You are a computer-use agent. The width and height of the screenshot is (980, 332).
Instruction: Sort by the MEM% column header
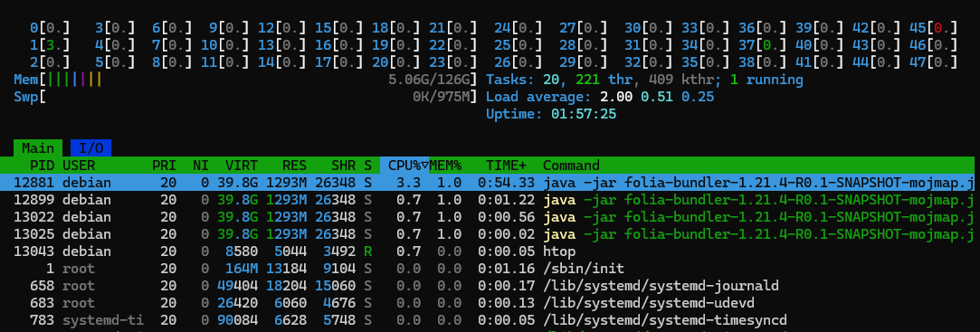click(445, 166)
